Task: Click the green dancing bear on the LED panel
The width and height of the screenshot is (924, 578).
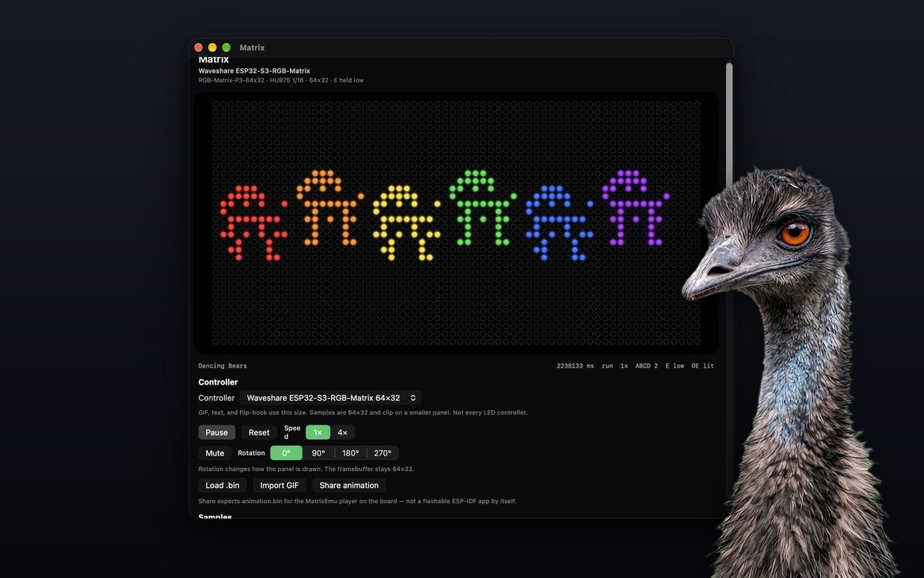Action: click(482, 207)
